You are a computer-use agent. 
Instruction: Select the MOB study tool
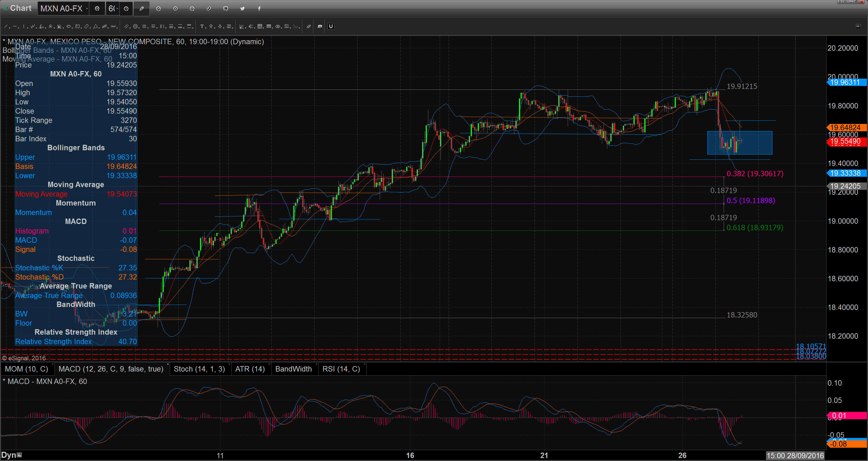(x=269, y=26)
